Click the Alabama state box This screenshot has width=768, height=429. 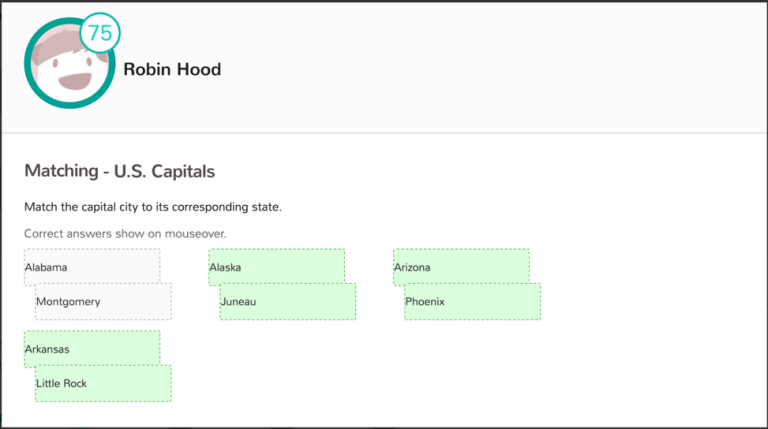[92, 267]
